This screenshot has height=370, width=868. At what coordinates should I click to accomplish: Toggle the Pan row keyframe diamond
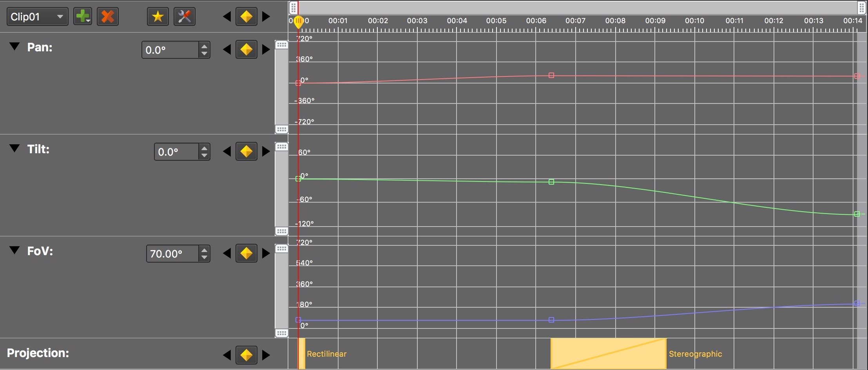[x=246, y=49]
